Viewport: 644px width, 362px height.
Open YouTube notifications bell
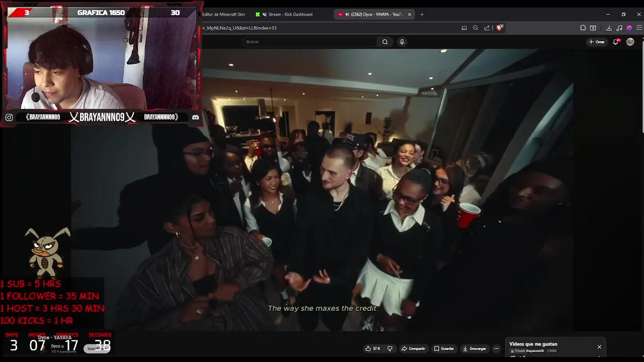616,42
